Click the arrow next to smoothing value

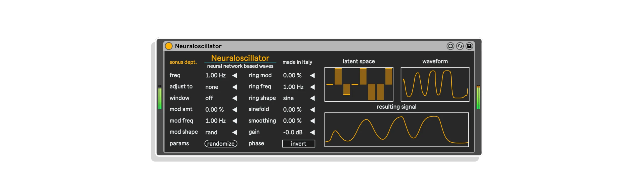(312, 121)
